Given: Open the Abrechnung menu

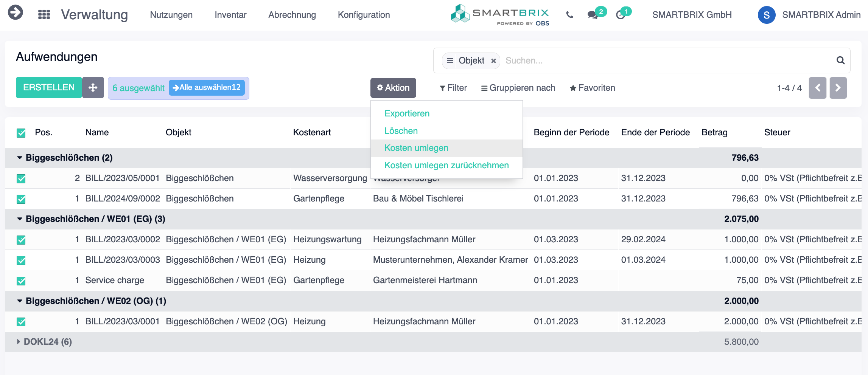Looking at the screenshot, I should (x=292, y=15).
